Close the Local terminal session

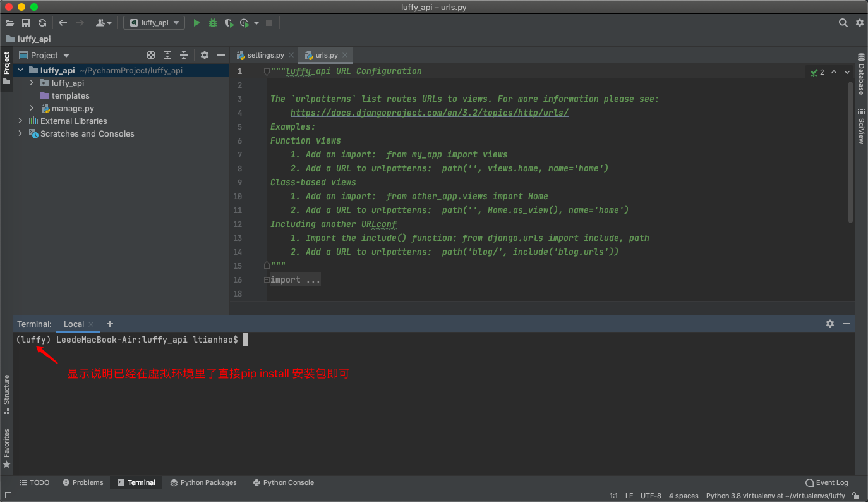(91, 324)
